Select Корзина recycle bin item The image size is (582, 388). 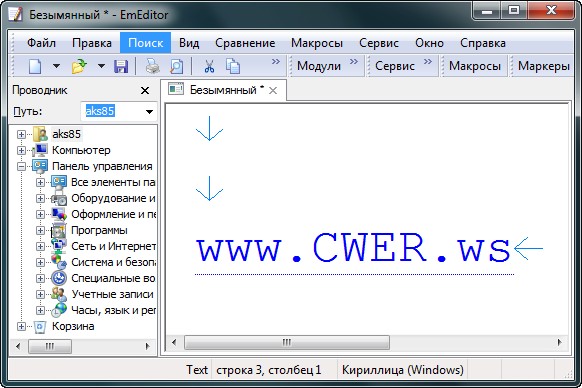click(x=73, y=326)
